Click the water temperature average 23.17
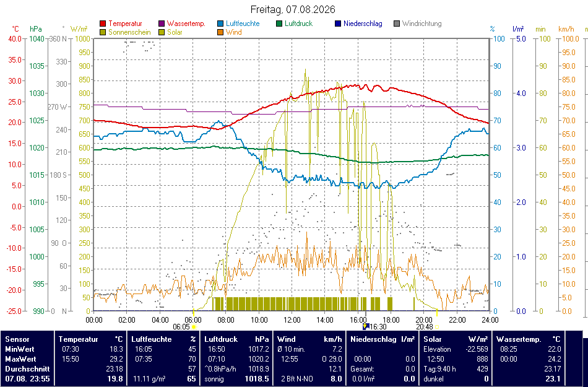588x387 pixels. tap(552, 369)
